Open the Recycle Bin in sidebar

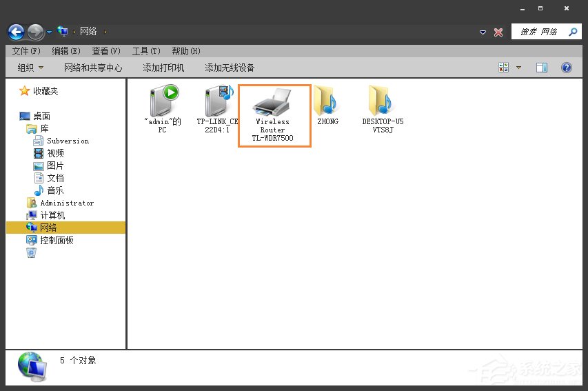coord(31,253)
